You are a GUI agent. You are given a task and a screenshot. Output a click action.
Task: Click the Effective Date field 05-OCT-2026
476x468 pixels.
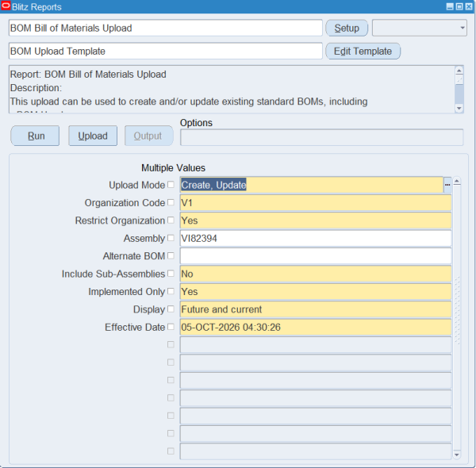click(316, 327)
